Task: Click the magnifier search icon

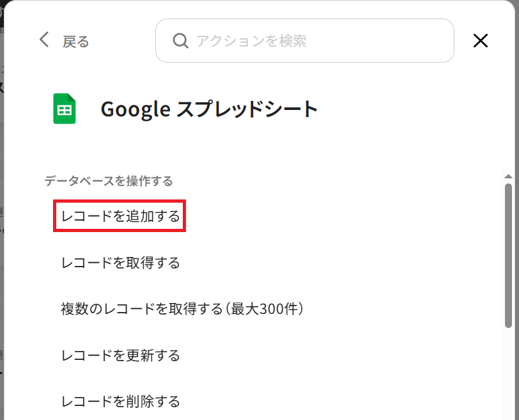Action: click(180, 41)
